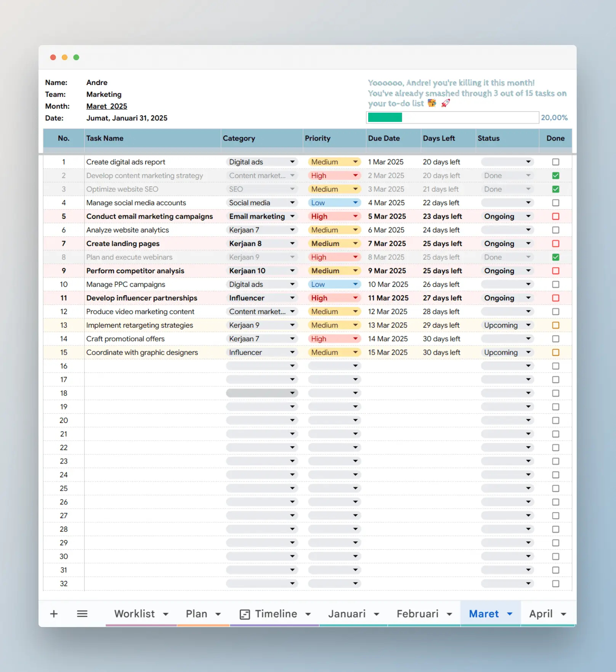Image resolution: width=616 pixels, height=672 pixels.
Task: Select the name cell Andre
Action: pyautogui.click(x=97, y=83)
